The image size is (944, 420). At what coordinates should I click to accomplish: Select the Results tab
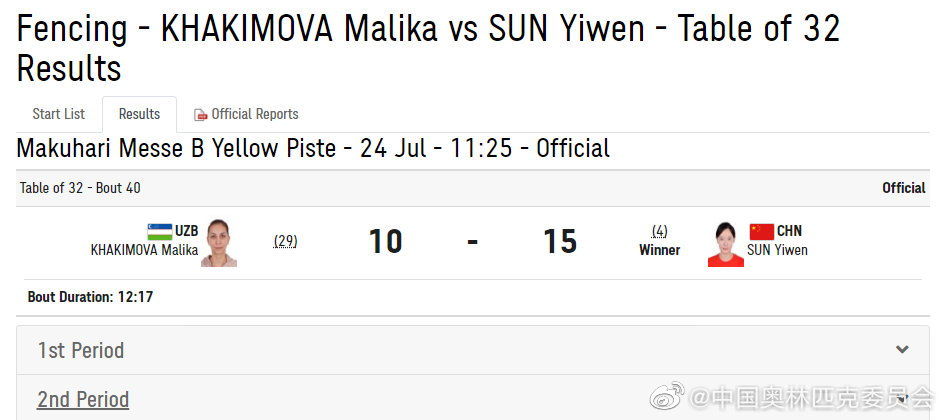139,114
